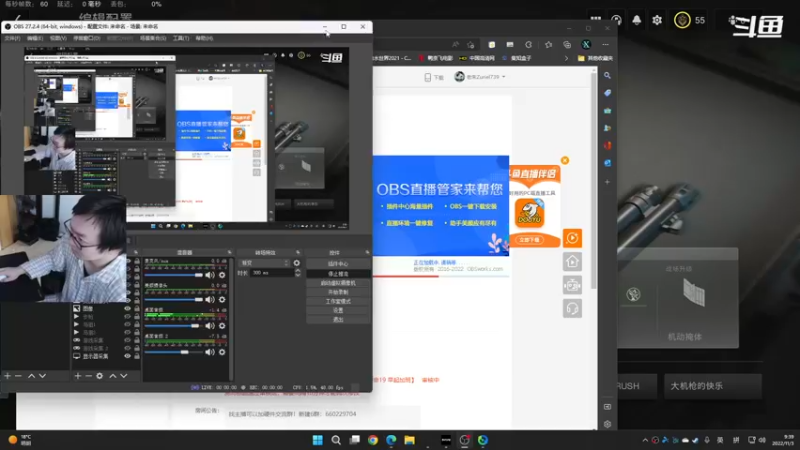Open Edge Collections icon in browser toolbar

click(x=567, y=45)
